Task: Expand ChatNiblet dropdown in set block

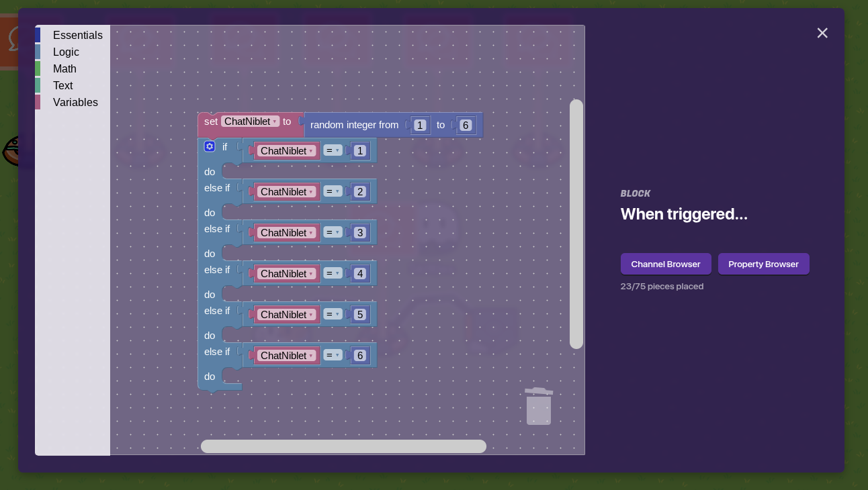Action: [x=250, y=121]
